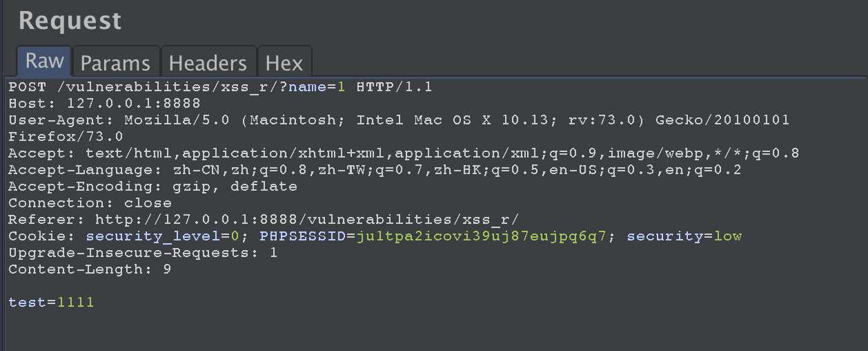This screenshot has height=351, width=868.
Task: Click the PHPSESSID cookie value
Action: click(482, 236)
